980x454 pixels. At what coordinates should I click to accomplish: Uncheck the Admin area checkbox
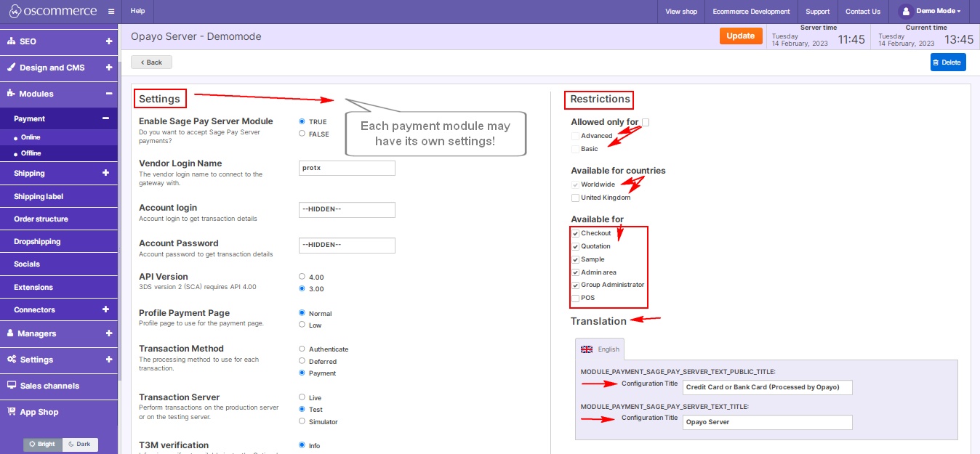point(576,272)
